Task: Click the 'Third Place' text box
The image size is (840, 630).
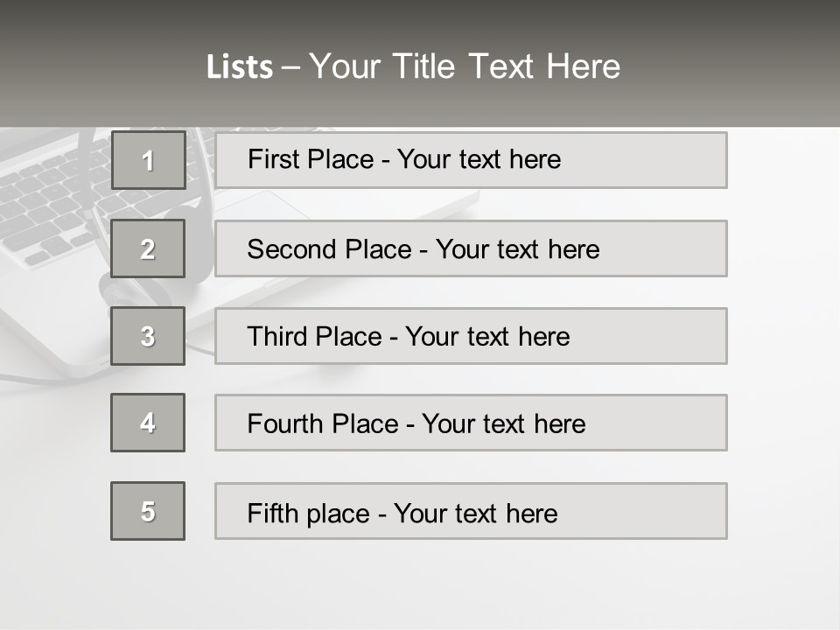Action: (471, 336)
